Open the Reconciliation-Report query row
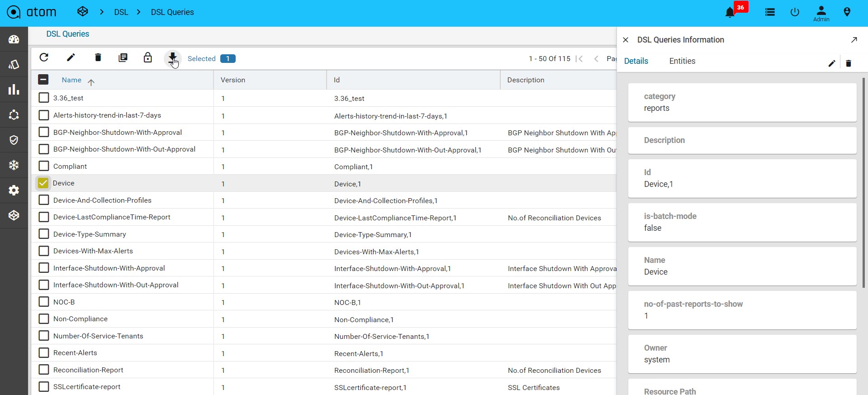This screenshot has width=868, height=395. click(x=323, y=370)
